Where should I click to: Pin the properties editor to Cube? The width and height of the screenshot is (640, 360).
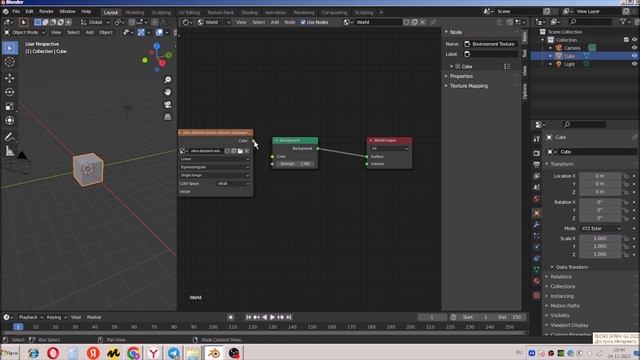(x=634, y=138)
